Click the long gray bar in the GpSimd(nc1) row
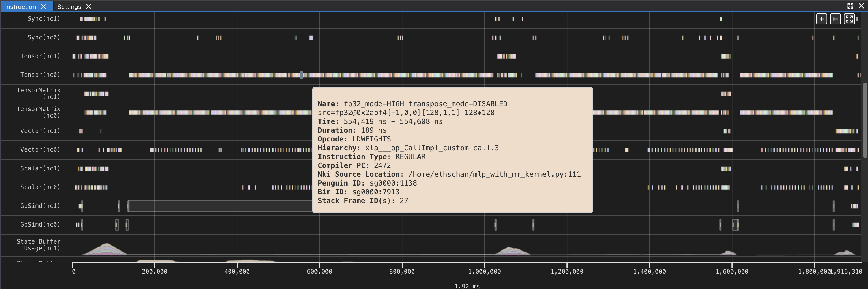The width and height of the screenshot is (868, 289). point(219,206)
